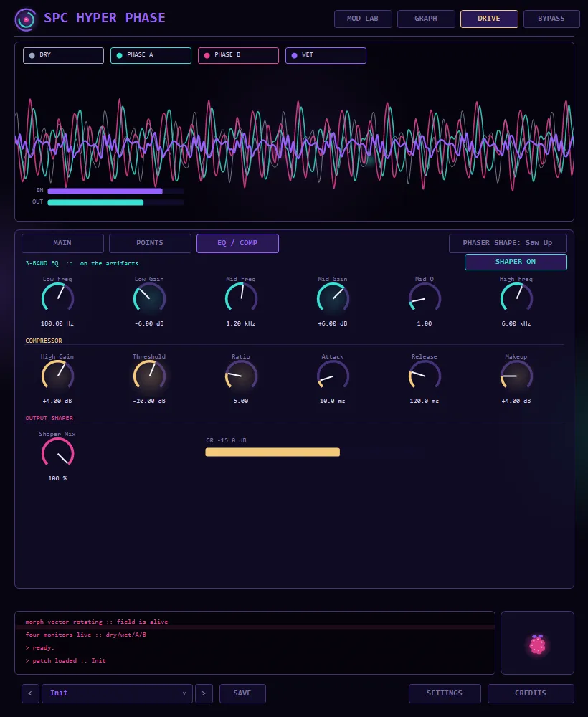Click the 1.20 kHz value
The width and height of the screenshot is (588, 717).
coord(241,324)
